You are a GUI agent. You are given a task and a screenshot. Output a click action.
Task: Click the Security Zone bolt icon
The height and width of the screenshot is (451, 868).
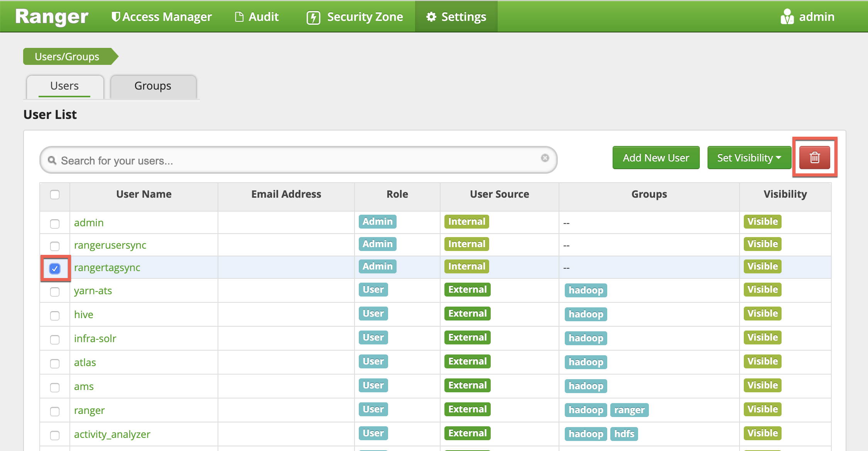tap(313, 17)
